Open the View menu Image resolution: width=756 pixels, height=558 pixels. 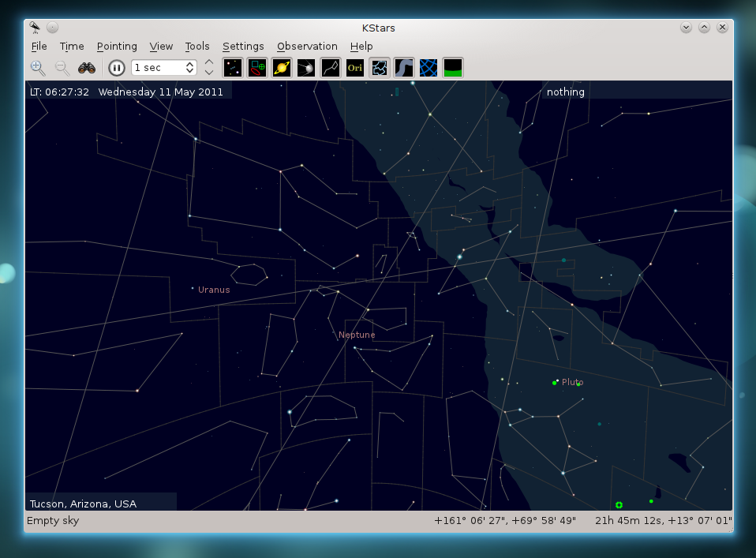point(161,47)
